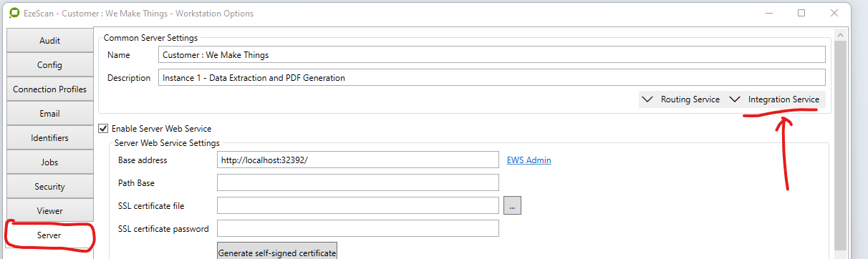Focus the SSL certificate password field
This screenshot has width=868, height=259.
358,229
